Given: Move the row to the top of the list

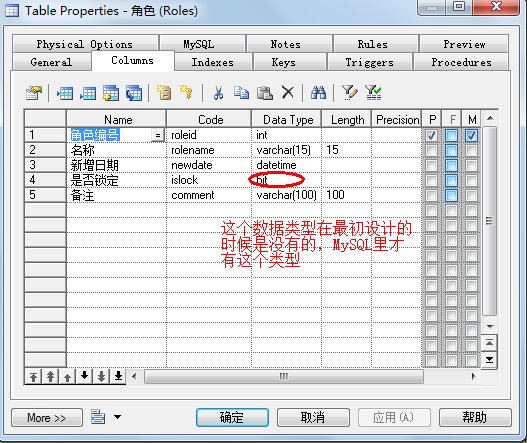Looking at the screenshot, I should 33,376.
